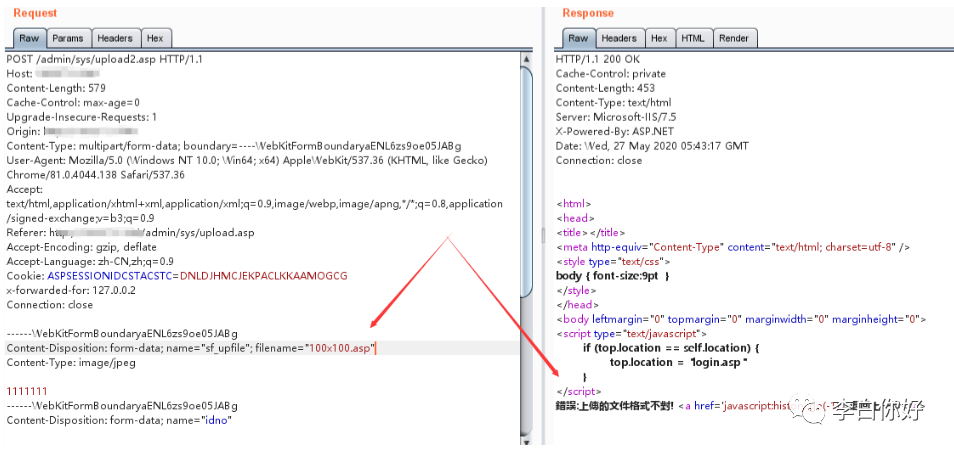Click the top.location = login.asp line

(677, 363)
